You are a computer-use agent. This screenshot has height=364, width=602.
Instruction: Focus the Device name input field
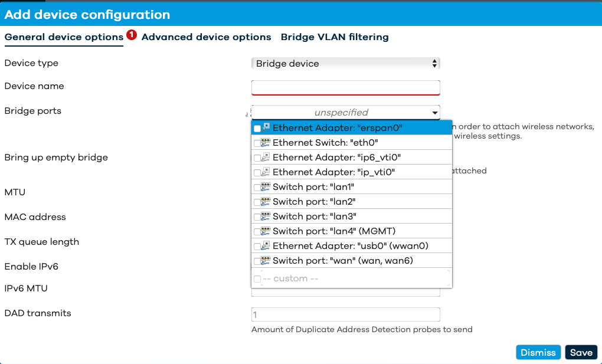pyautogui.click(x=345, y=87)
